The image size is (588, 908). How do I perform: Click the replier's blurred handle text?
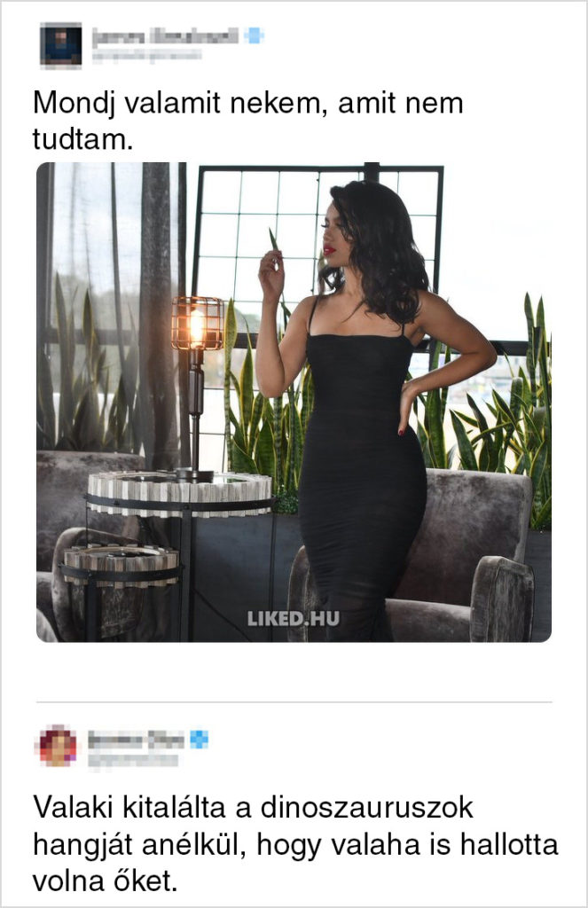coord(133,760)
